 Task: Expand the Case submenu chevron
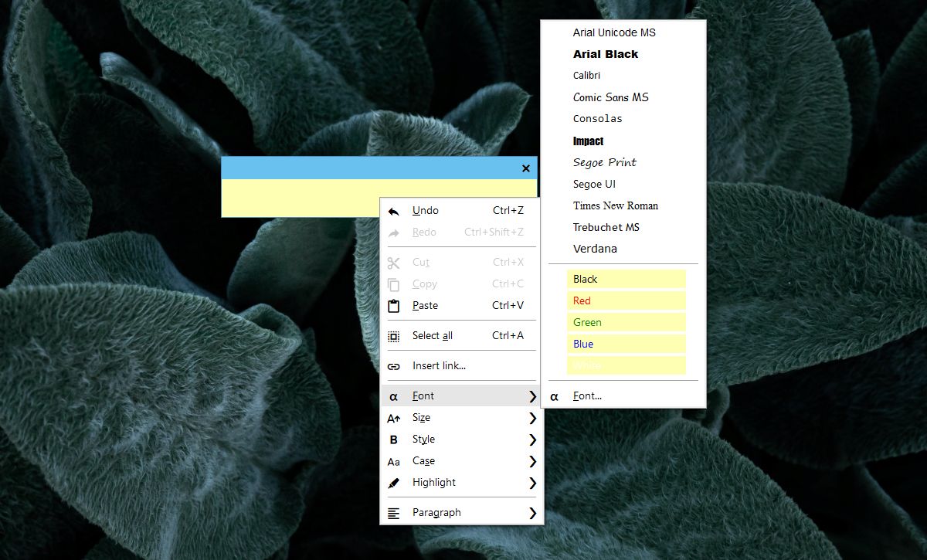point(532,461)
